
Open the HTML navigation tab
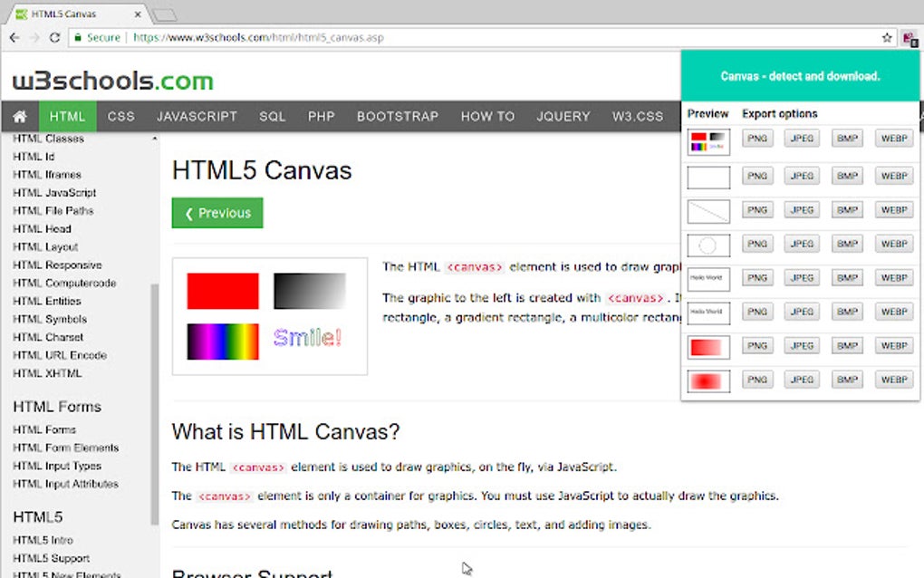point(67,116)
